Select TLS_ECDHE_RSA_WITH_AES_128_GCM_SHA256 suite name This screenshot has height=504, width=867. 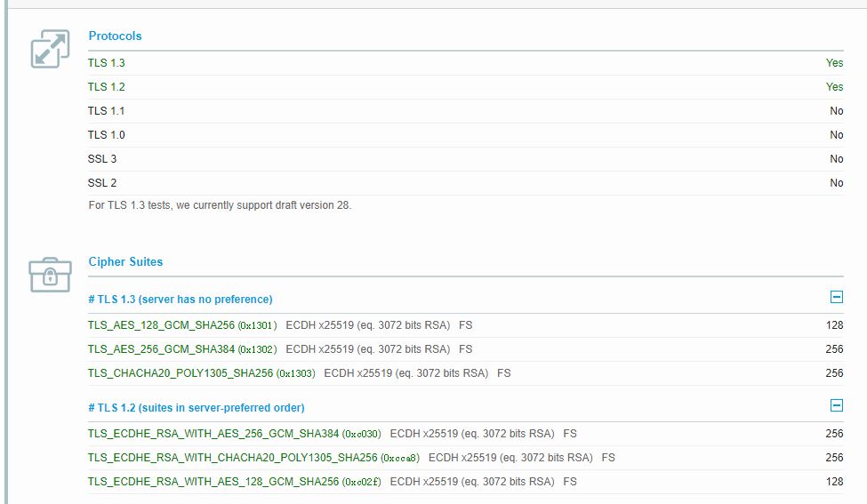point(213,482)
